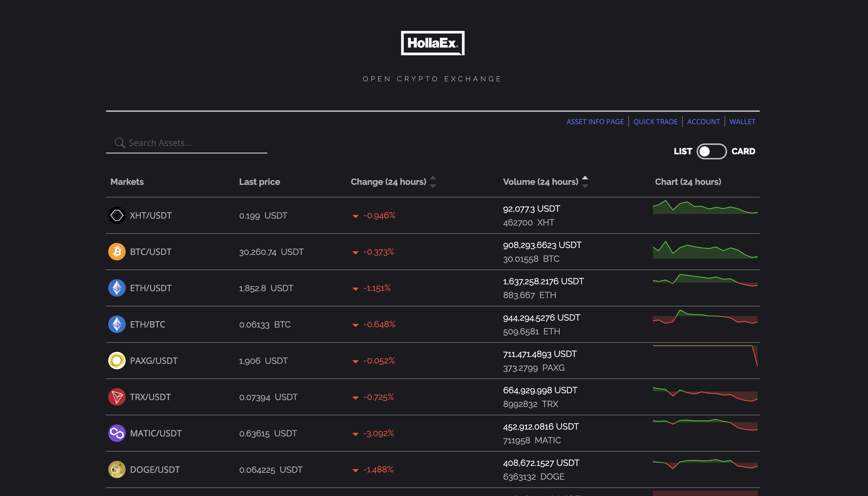The width and height of the screenshot is (868, 496).
Task: Open the Quick Trade link
Action: click(x=655, y=122)
